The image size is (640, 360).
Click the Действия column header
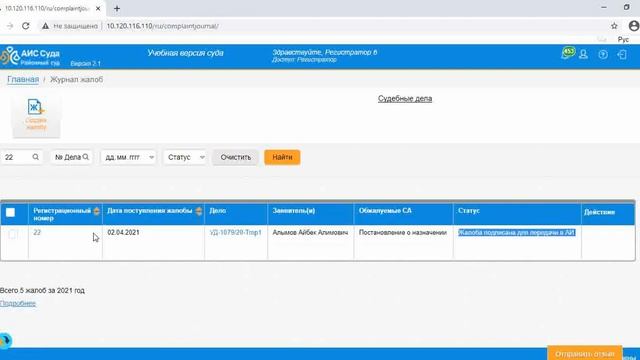click(x=608, y=214)
